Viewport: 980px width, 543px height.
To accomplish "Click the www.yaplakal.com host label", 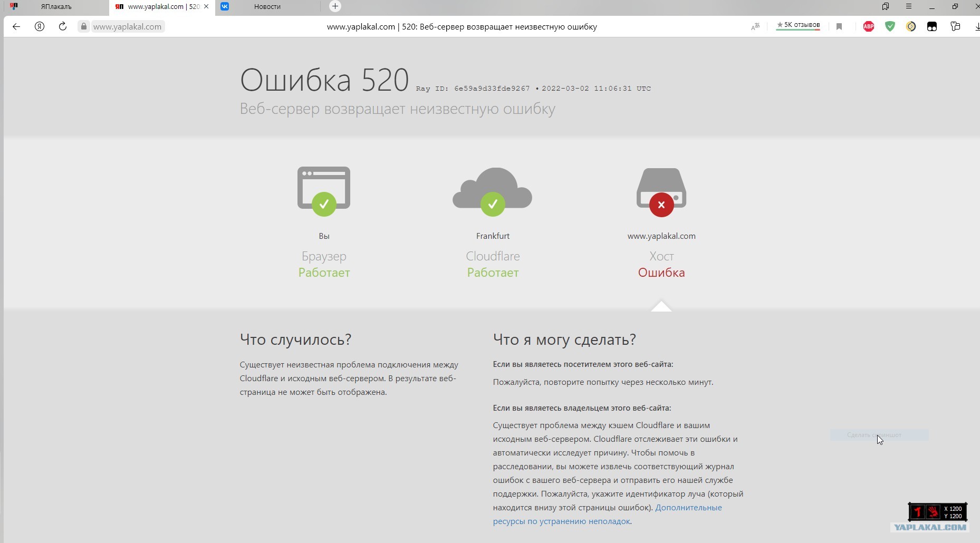I will [661, 236].
